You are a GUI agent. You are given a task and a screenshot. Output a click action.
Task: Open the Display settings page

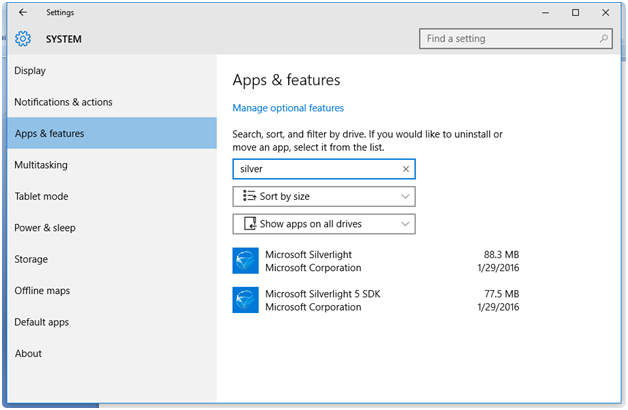[30, 71]
